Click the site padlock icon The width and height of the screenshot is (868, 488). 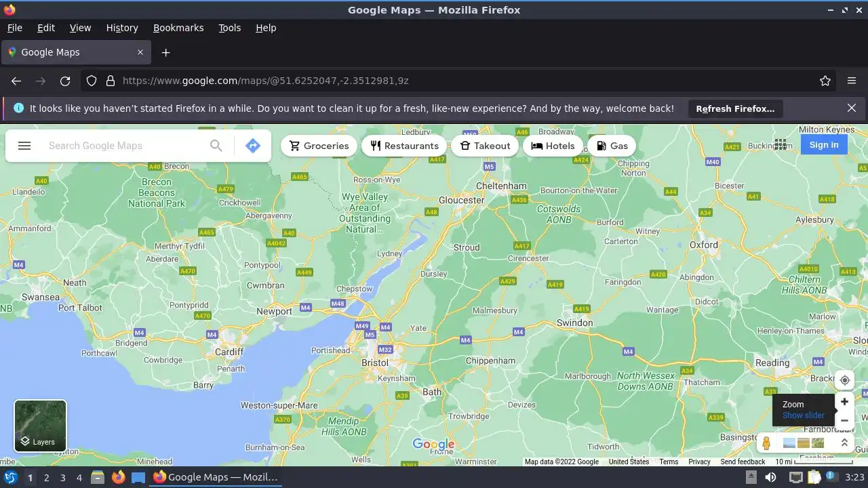point(111,81)
